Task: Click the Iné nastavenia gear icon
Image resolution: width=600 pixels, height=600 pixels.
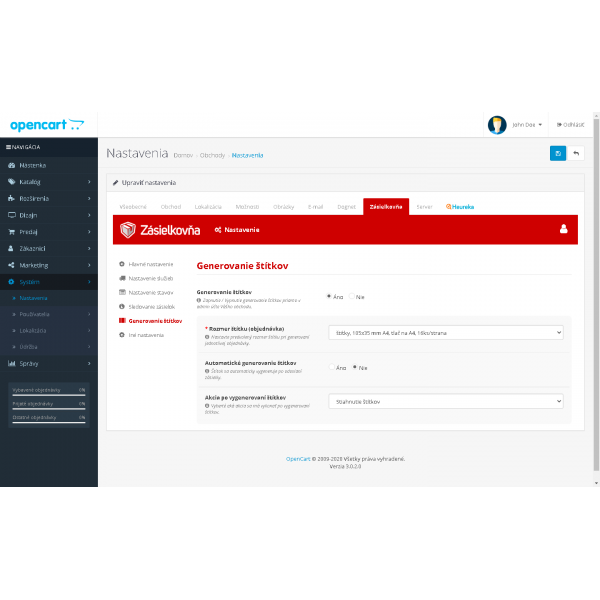Action: click(122, 335)
